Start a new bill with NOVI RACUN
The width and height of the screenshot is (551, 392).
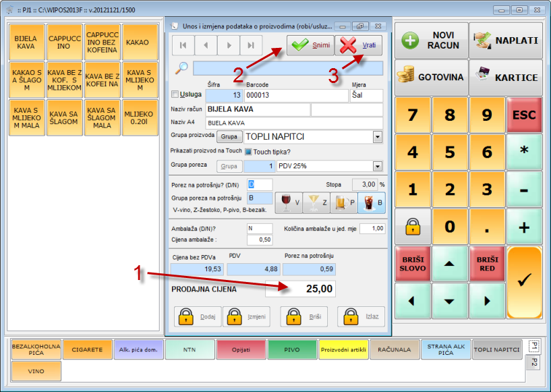430,40
